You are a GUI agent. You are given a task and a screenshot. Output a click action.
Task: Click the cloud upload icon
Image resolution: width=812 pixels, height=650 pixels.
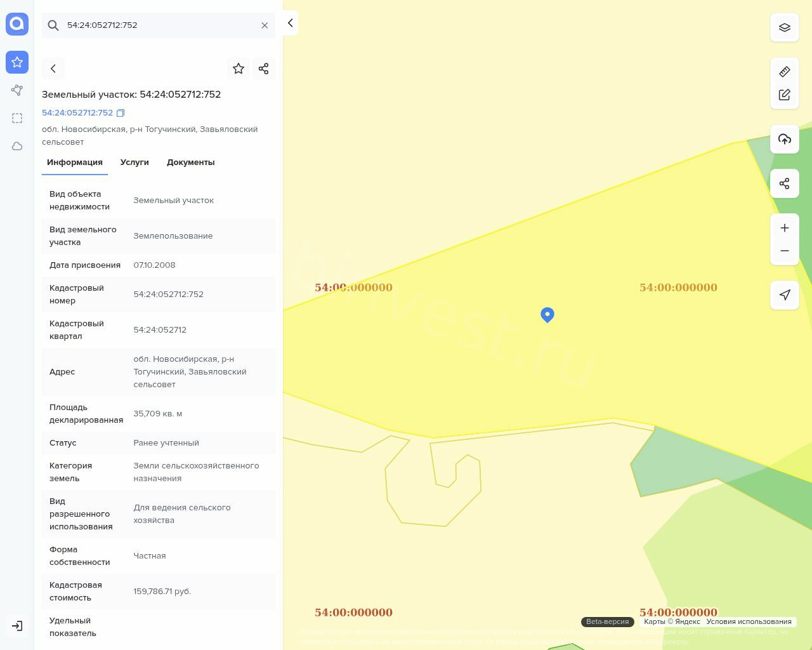pos(785,139)
